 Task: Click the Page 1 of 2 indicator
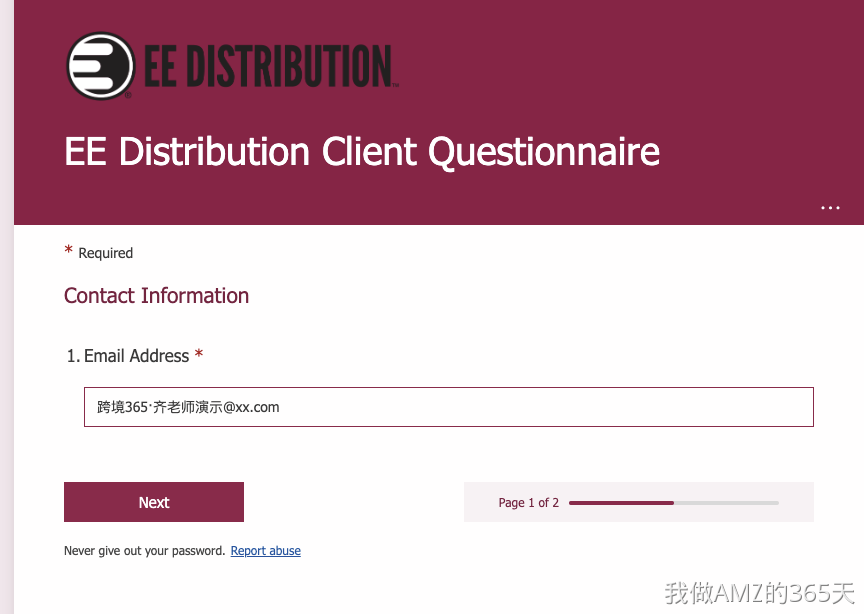coord(528,503)
